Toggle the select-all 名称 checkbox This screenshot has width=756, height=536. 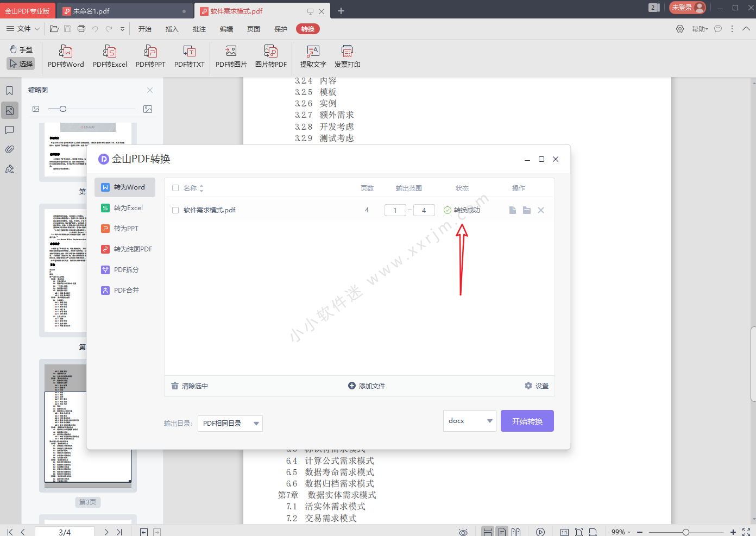coord(175,188)
